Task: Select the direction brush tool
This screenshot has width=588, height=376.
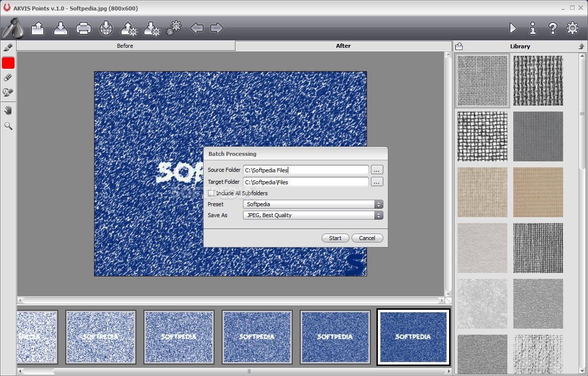Action: click(8, 47)
